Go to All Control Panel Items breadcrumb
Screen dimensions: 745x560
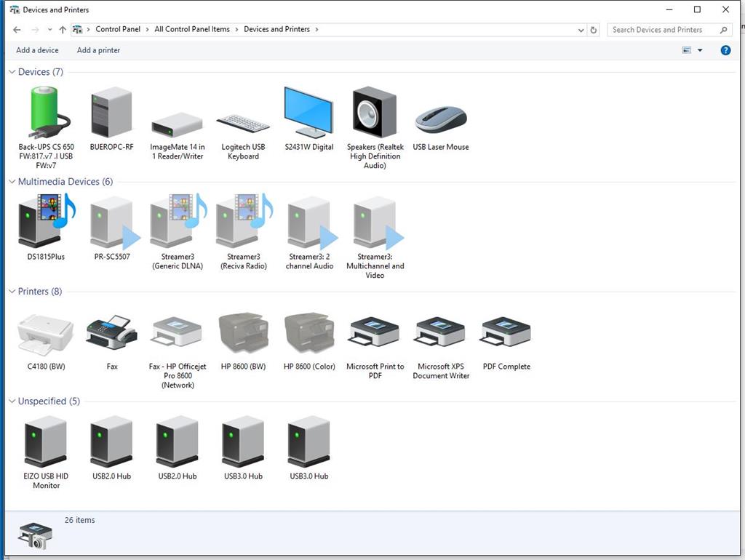coord(192,29)
